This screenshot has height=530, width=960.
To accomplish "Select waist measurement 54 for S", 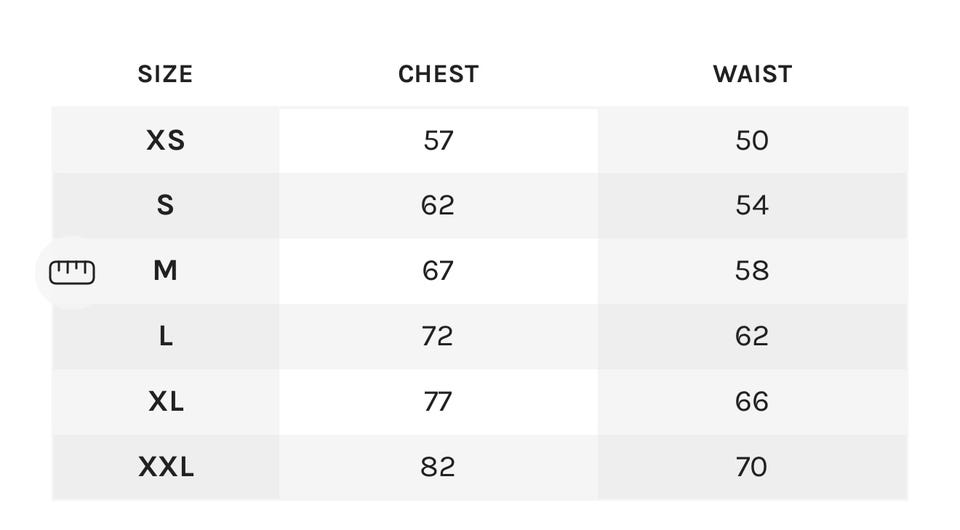I will click(x=752, y=205).
